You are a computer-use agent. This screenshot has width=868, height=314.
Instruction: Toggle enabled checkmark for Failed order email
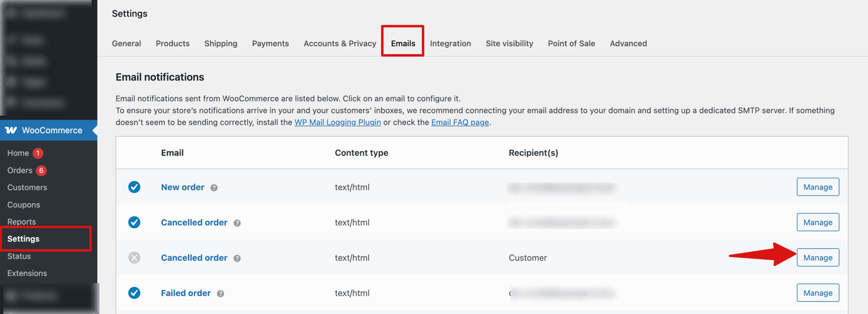134,293
